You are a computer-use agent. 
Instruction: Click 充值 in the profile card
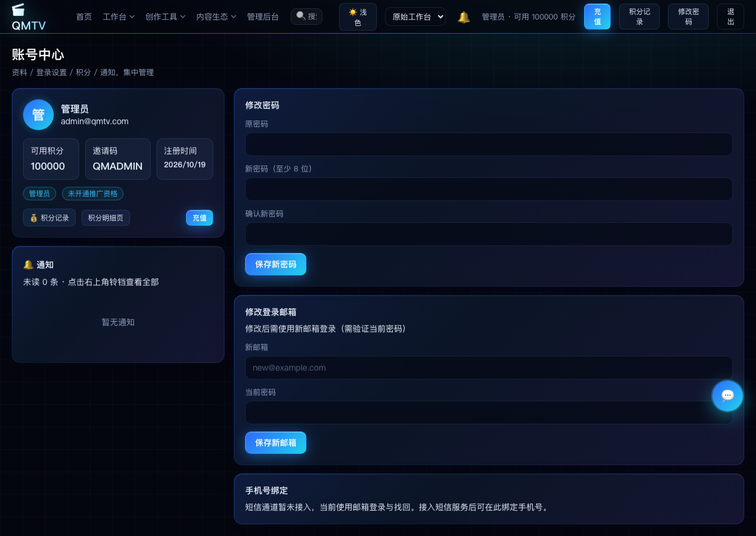pyautogui.click(x=200, y=218)
